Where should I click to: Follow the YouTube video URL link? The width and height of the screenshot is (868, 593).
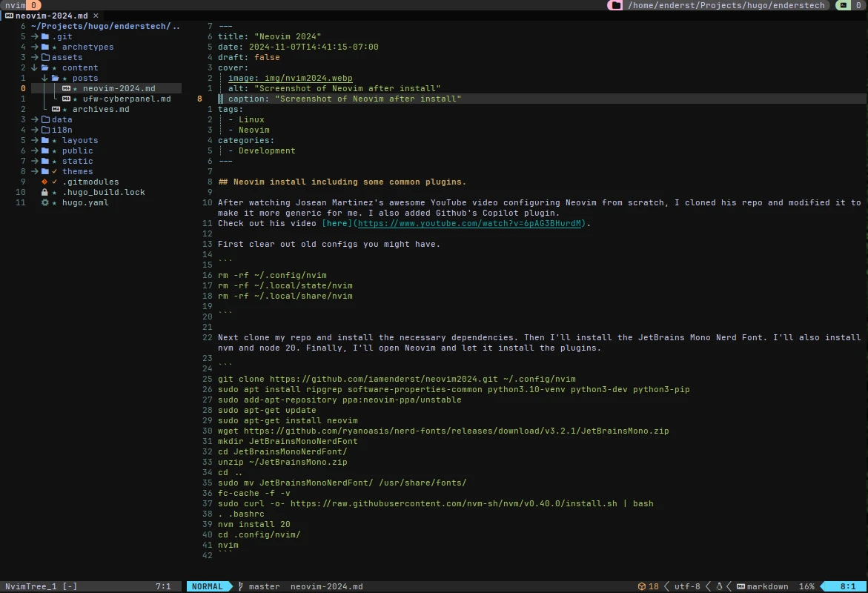[x=469, y=224]
